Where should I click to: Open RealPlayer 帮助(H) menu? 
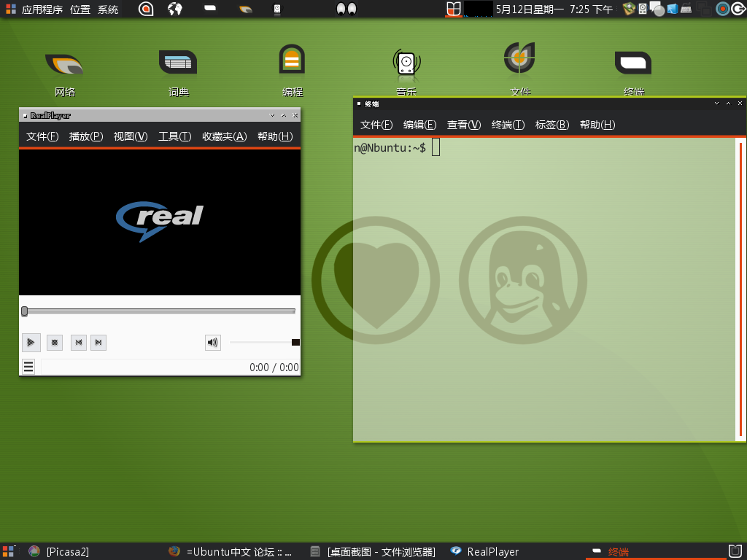[x=275, y=136]
